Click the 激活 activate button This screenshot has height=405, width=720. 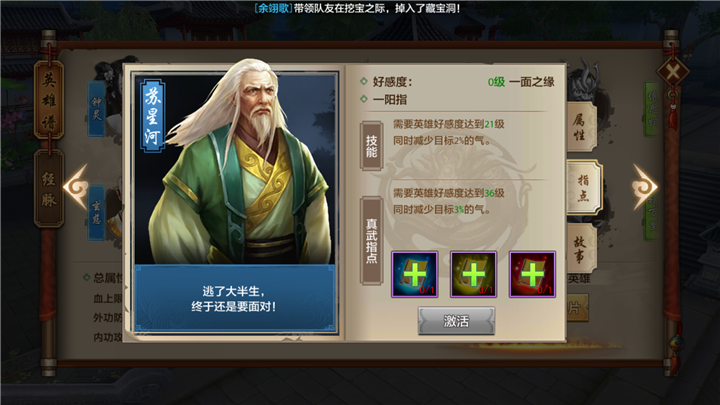click(456, 321)
